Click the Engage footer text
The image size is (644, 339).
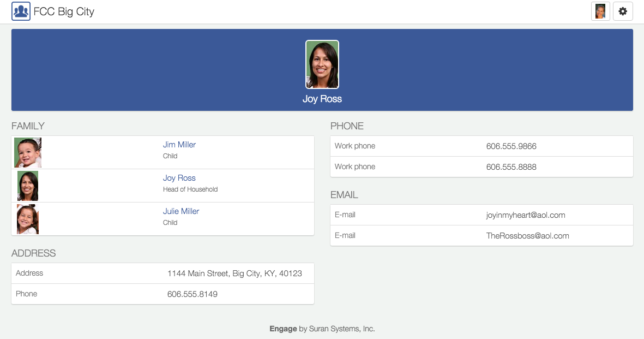284,329
